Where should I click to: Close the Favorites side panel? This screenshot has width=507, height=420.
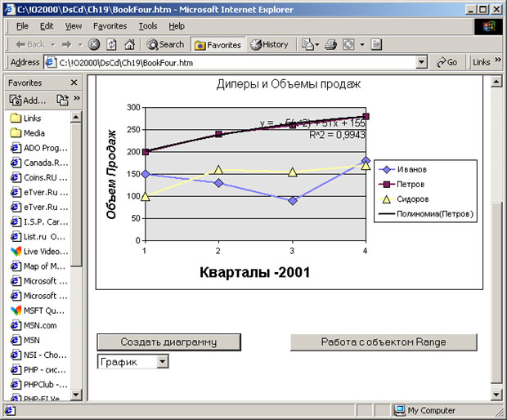(74, 83)
